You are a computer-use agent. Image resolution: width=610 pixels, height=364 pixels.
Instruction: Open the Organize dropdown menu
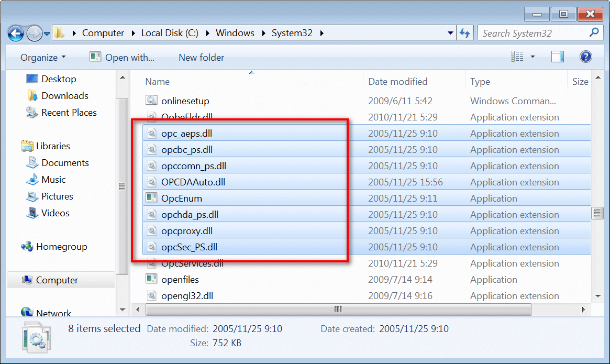[43, 58]
